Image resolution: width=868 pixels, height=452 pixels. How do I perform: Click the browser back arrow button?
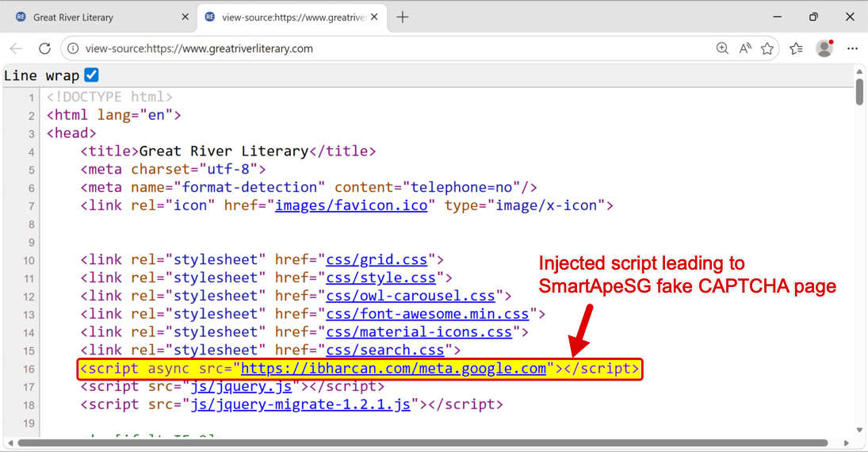coord(16,48)
